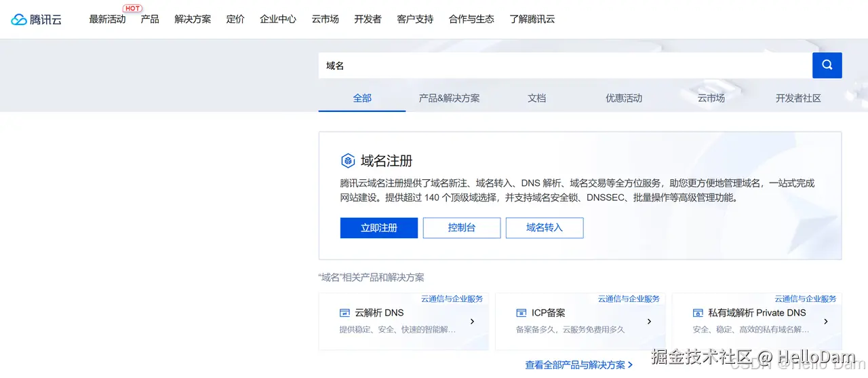Open the 私有域解析 Private DNS chevron
The width and height of the screenshot is (868, 378).
click(x=826, y=322)
